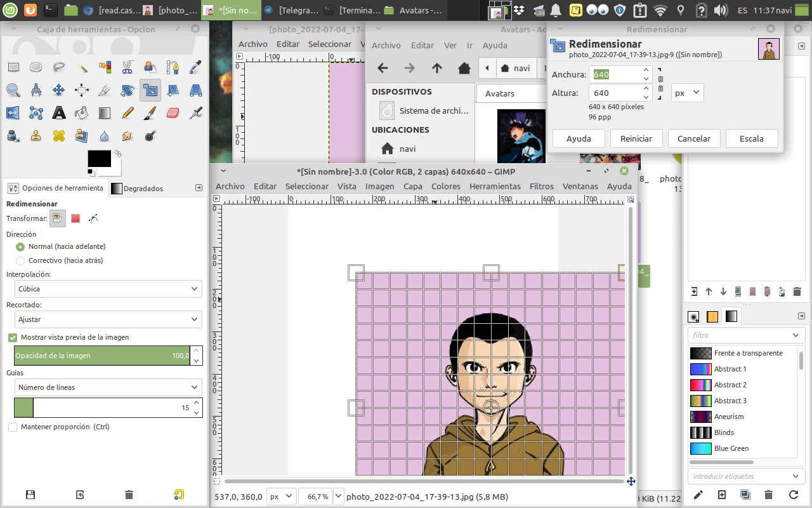This screenshot has height=508, width=812.
Task: Adjust the Opacidad de la imagen slider
Action: tap(102, 356)
